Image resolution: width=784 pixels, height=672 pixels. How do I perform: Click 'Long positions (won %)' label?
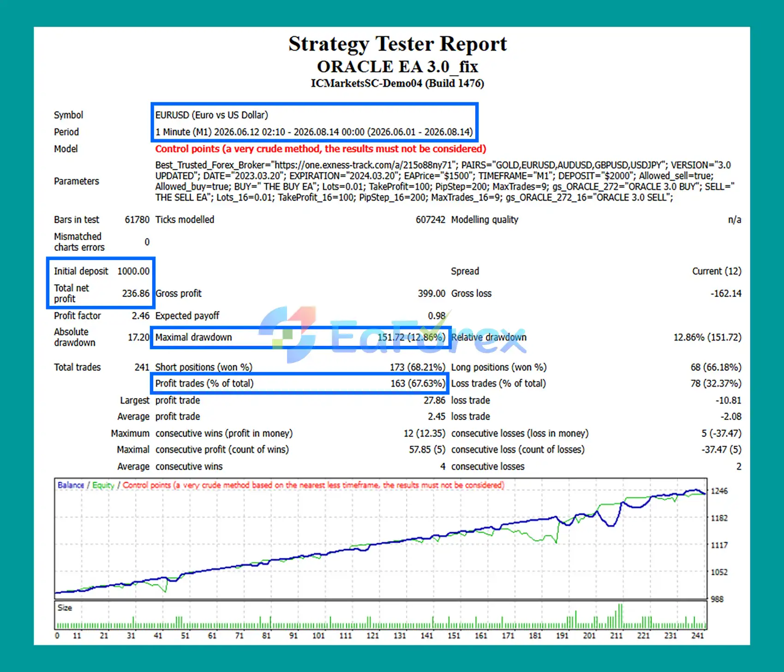[x=498, y=367]
